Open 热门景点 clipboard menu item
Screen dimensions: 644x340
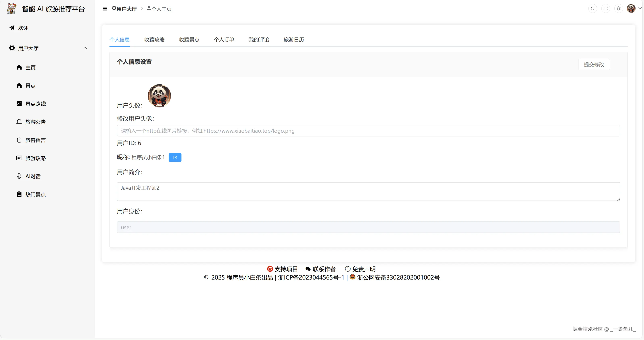coord(35,195)
